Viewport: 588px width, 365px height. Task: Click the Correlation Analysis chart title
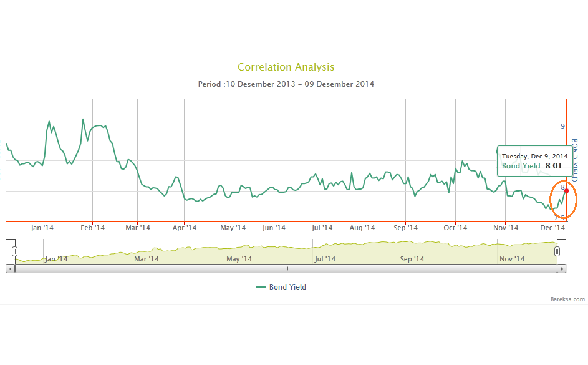tap(286, 67)
